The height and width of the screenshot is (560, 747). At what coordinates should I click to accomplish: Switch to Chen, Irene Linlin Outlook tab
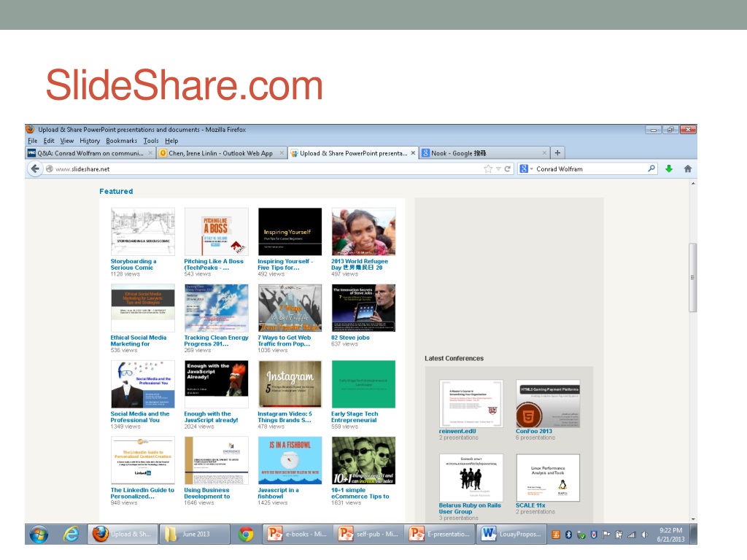pyautogui.click(x=222, y=153)
